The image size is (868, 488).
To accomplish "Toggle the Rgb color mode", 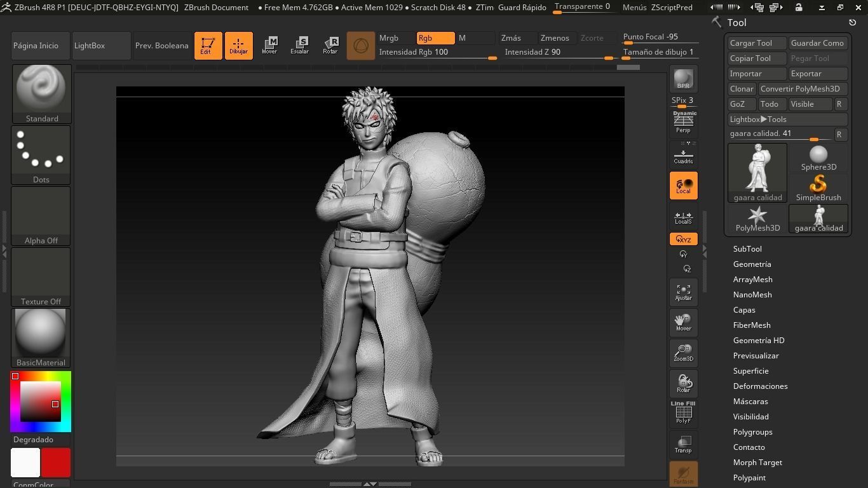I will [x=436, y=38].
